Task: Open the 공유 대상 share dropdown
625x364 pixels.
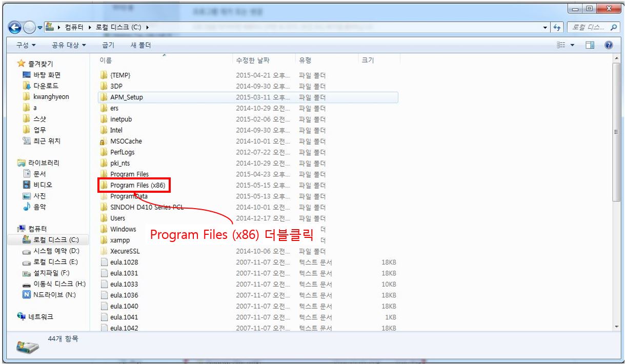Action: [69, 46]
